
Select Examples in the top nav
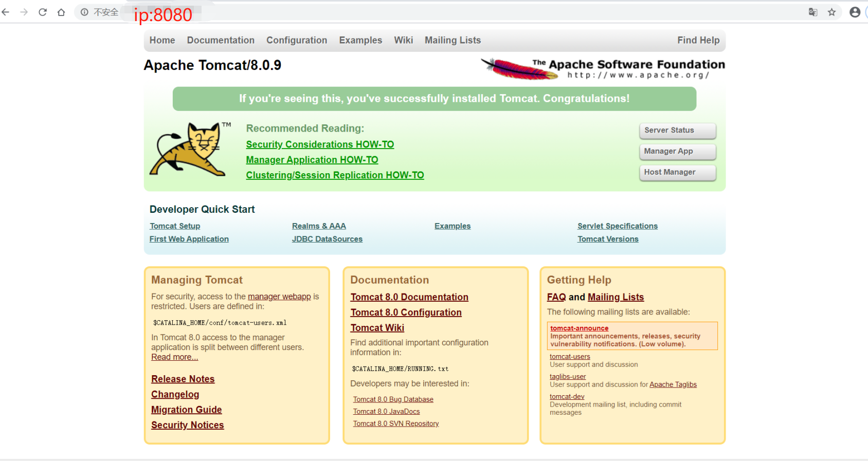tap(360, 40)
